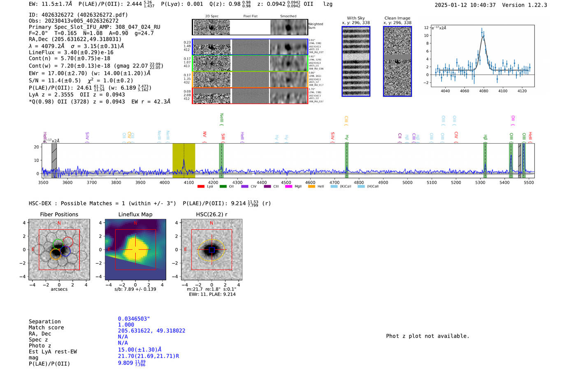Click the 'Version 1.22.3' label

coord(525,5)
